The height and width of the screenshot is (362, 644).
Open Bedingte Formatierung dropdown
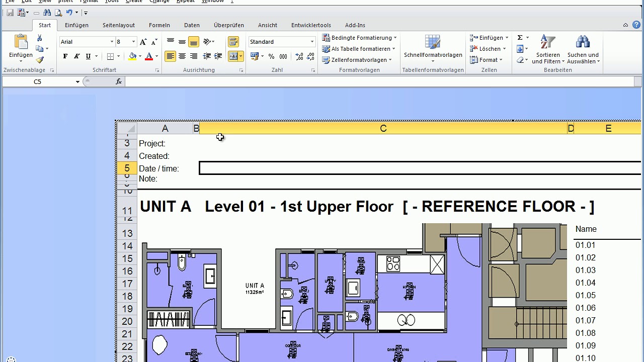[359, 38]
